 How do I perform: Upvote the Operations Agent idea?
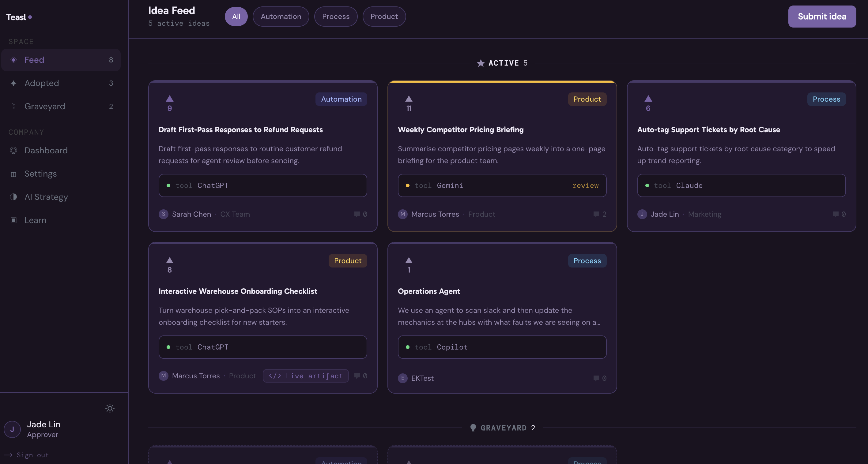(409, 265)
